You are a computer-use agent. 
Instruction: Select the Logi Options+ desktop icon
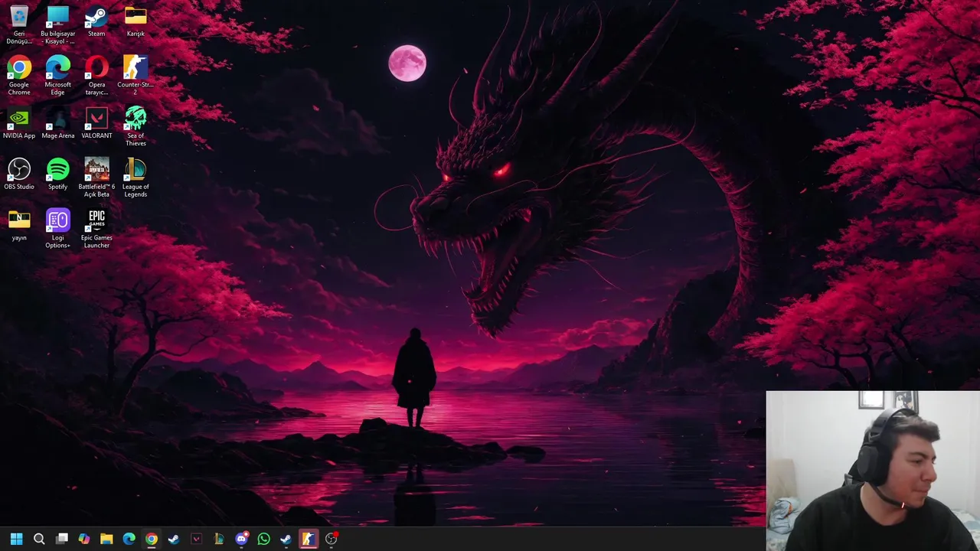click(58, 228)
